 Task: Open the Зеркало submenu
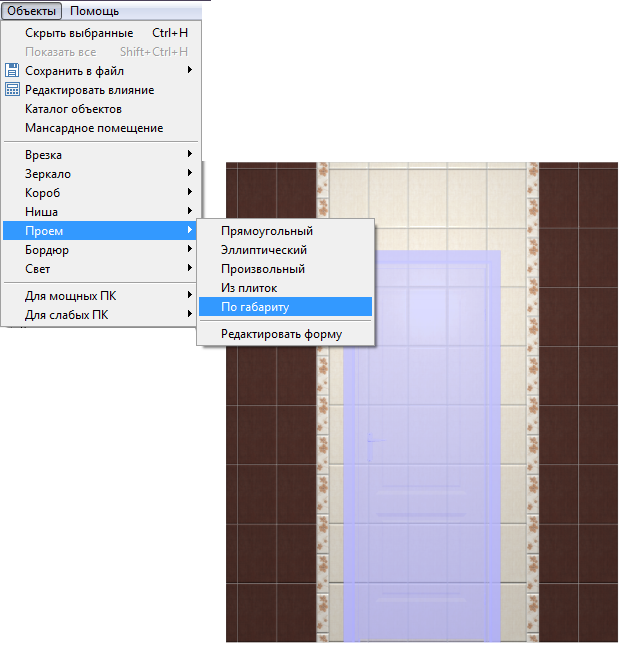[x=101, y=174]
